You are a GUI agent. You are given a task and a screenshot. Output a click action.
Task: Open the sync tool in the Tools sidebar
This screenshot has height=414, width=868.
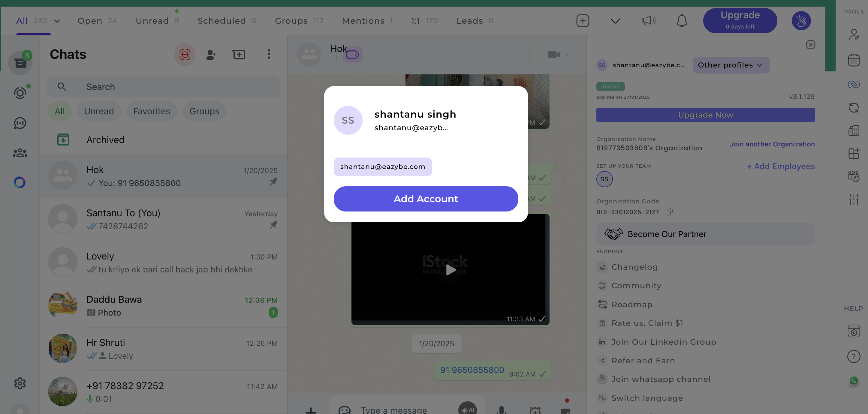point(854,107)
